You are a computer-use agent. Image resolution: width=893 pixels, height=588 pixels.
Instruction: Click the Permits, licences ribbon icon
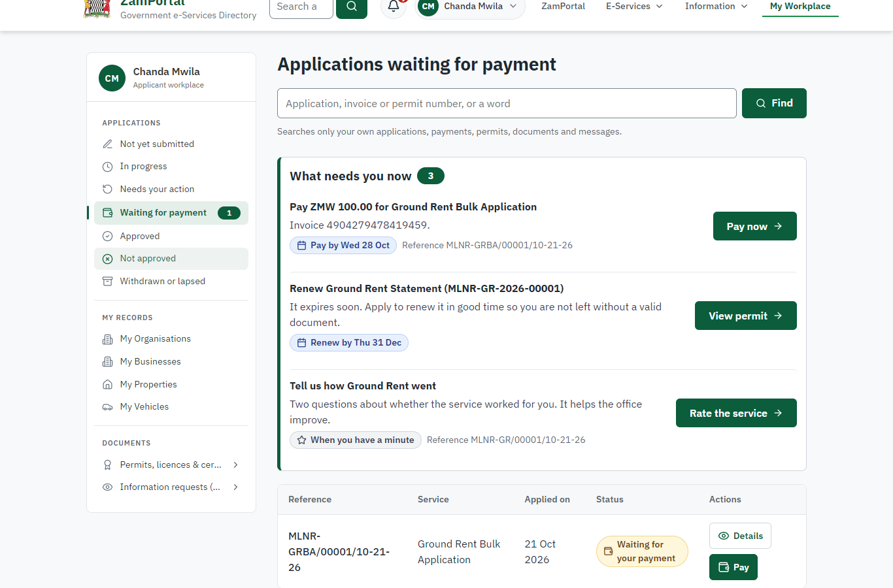click(108, 465)
